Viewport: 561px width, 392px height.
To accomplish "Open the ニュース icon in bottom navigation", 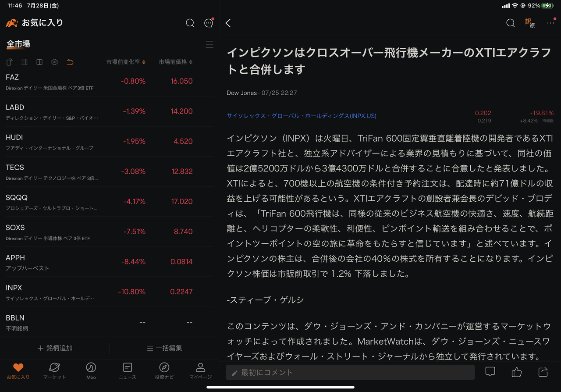I will tap(127, 368).
